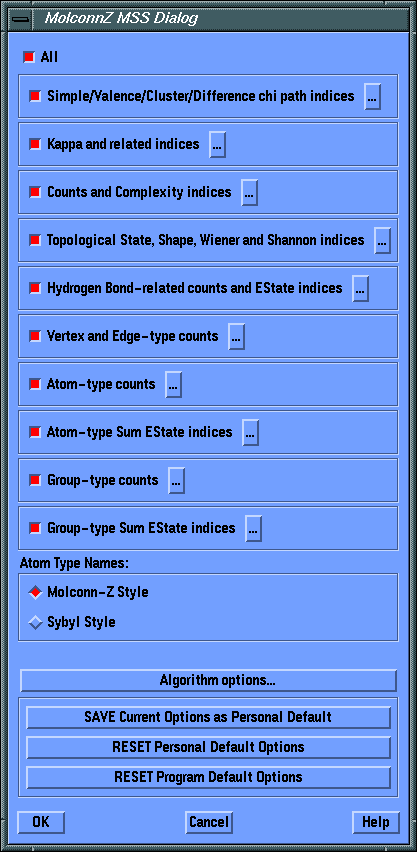Viewport: 417px width, 852px height.
Task: Open options for Atom-type counts
Action: [x=173, y=385]
